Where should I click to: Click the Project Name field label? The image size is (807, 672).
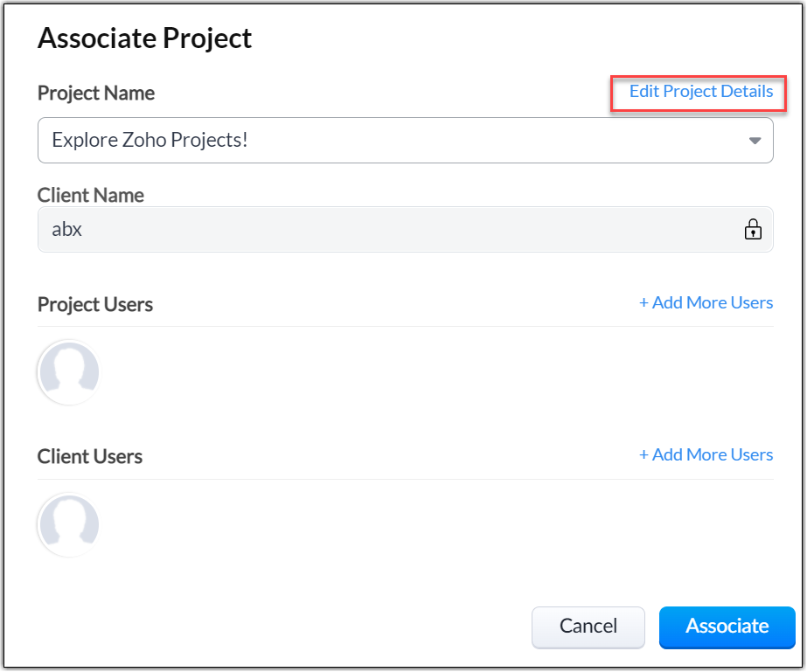click(x=96, y=93)
